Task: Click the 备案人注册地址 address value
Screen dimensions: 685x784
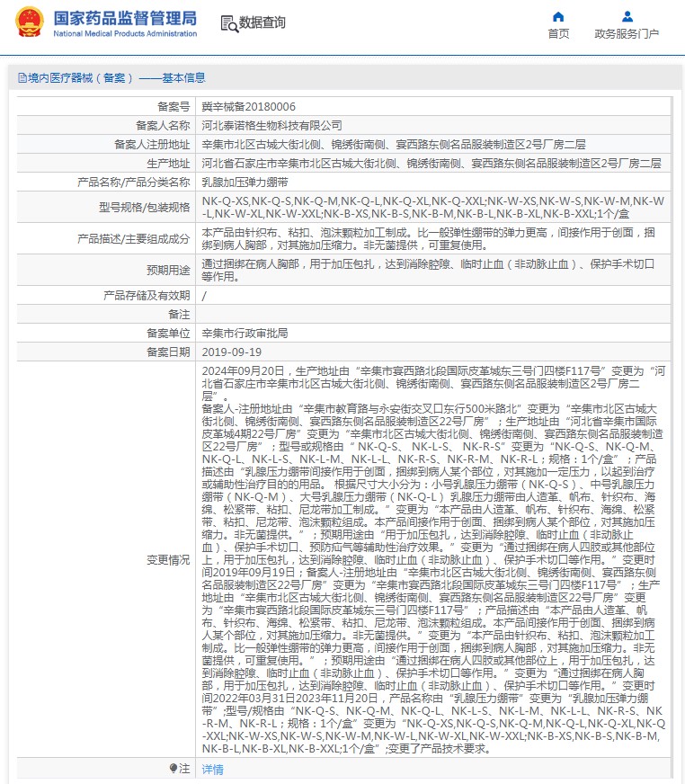Action: pyautogui.click(x=394, y=145)
